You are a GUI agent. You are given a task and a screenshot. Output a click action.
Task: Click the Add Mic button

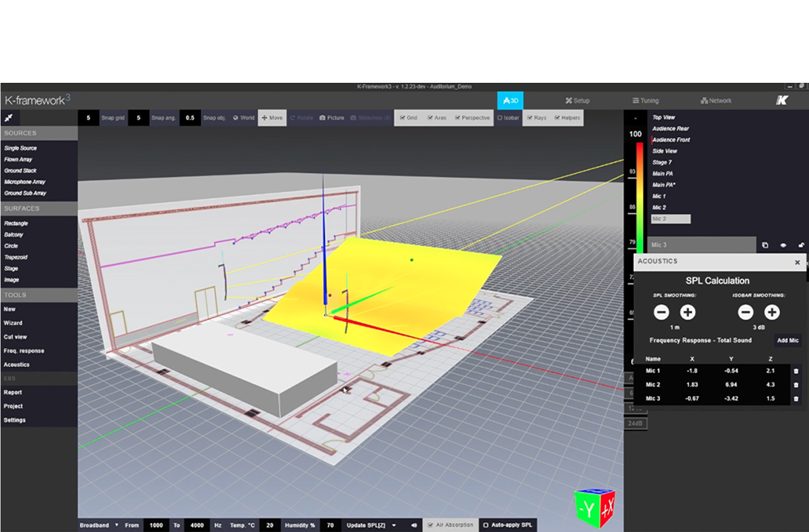pyautogui.click(x=788, y=340)
